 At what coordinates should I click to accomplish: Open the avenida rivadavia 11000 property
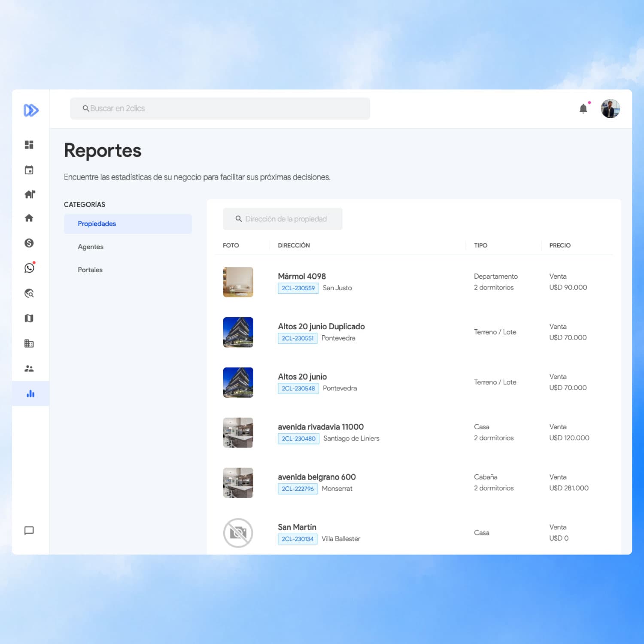(x=321, y=427)
